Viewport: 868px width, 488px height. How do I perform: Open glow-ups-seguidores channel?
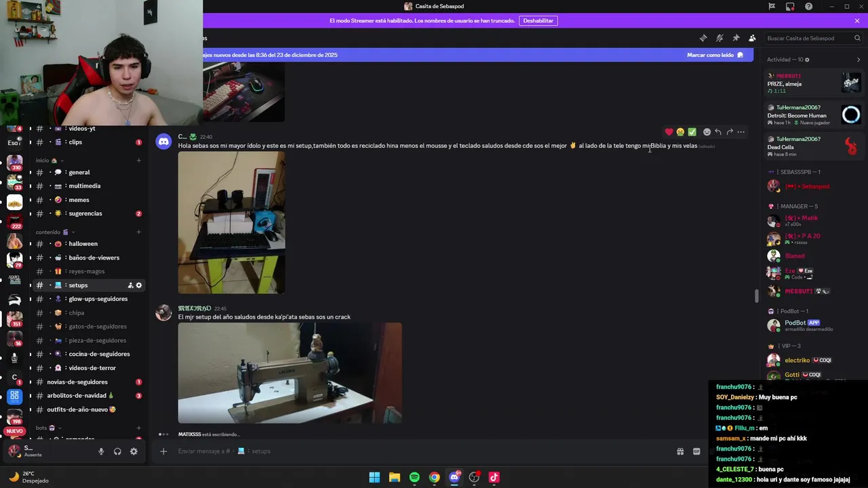pos(89,299)
